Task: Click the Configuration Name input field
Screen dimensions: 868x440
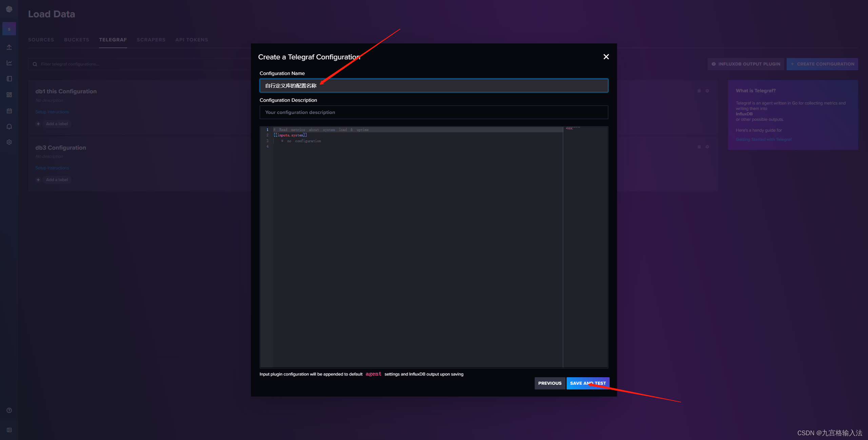Action: coord(434,85)
